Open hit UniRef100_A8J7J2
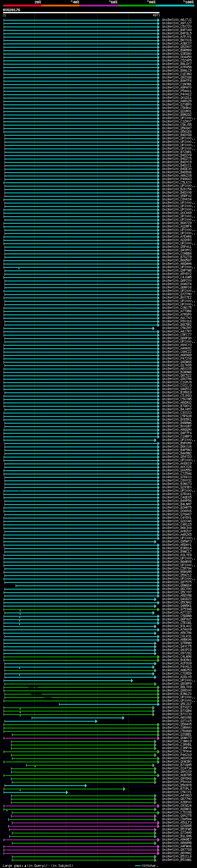Image resolution: width=197 pixels, height=868 pixels. (176, 20)
